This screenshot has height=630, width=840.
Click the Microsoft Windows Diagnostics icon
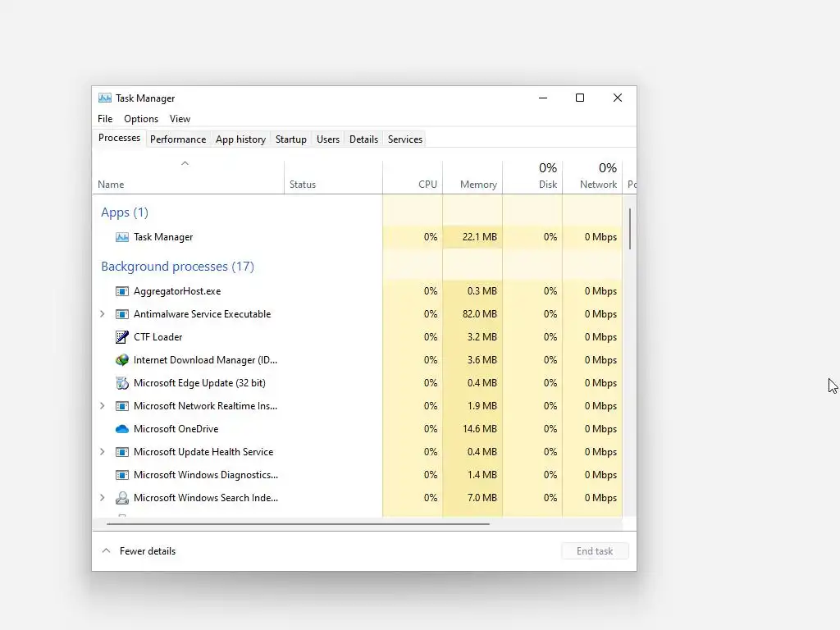click(122, 475)
